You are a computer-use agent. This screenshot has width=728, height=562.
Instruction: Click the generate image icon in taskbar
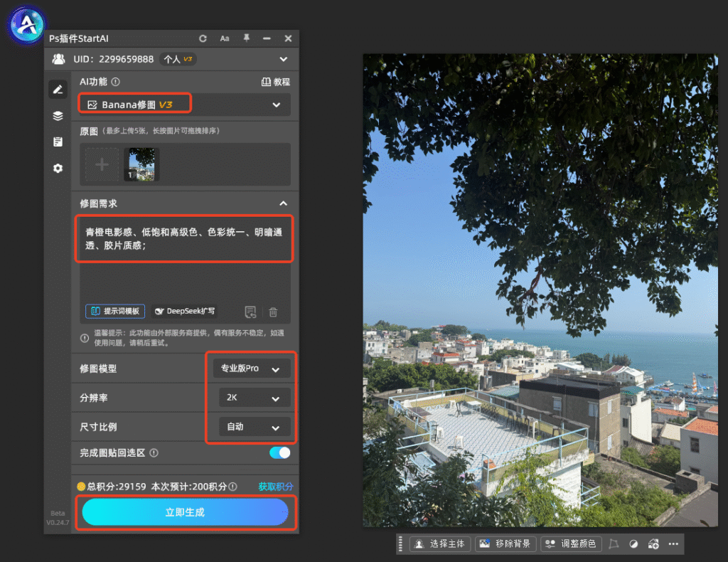tap(653, 544)
